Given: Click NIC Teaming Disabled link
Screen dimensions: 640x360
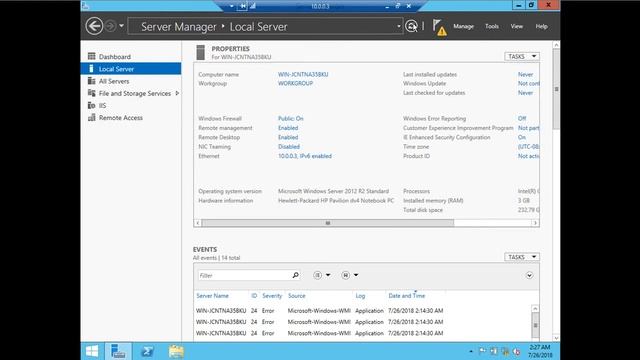Looking at the screenshot, I should tap(289, 147).
